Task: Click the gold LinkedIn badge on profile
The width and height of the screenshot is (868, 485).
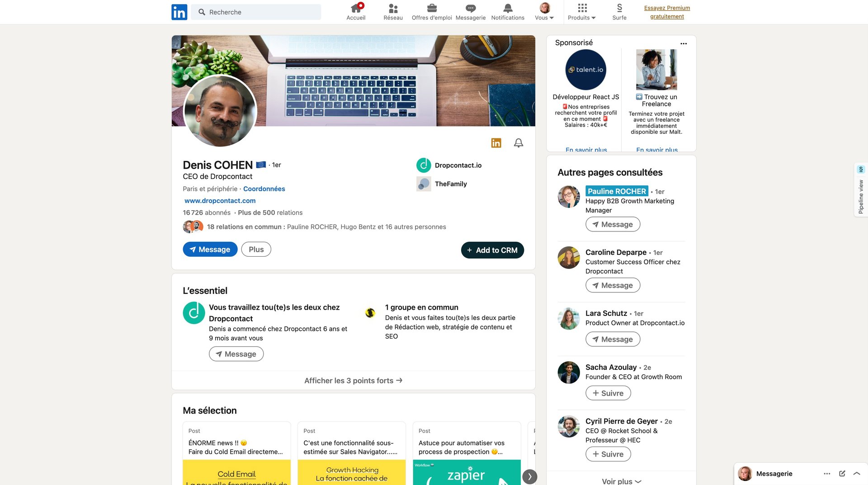Action: (496, 143)
